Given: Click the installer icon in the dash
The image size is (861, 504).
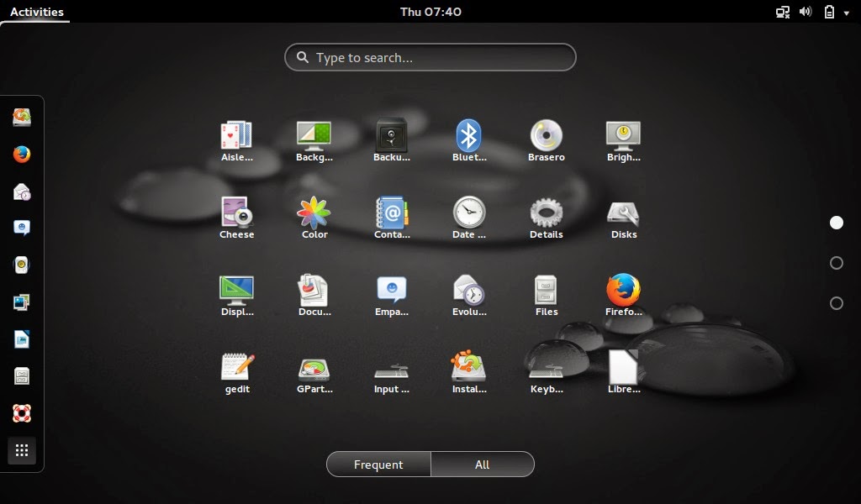Looking at the screenshot, I should coord(22,117).
